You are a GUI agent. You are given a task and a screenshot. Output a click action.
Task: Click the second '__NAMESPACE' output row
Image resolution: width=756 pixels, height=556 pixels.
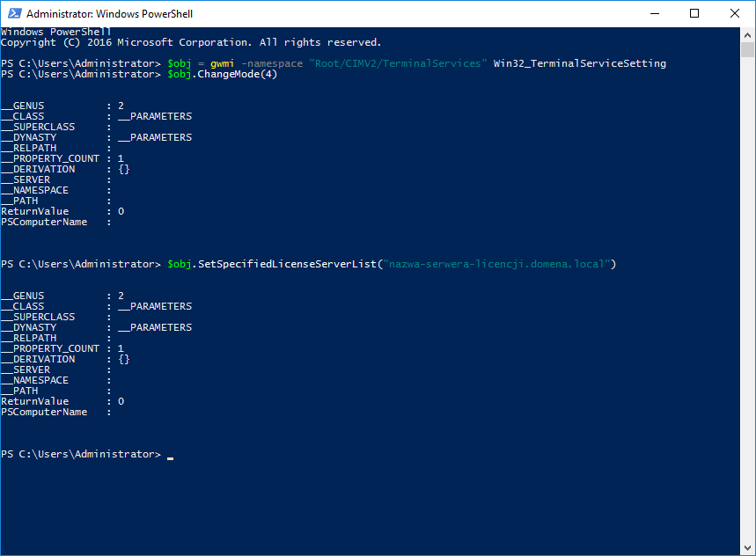56,381
